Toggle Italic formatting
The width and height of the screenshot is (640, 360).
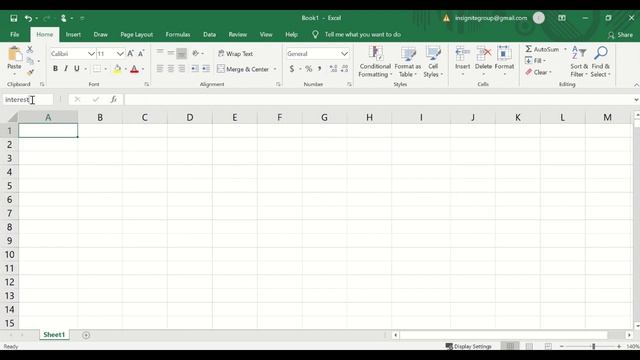coord(66,69)
